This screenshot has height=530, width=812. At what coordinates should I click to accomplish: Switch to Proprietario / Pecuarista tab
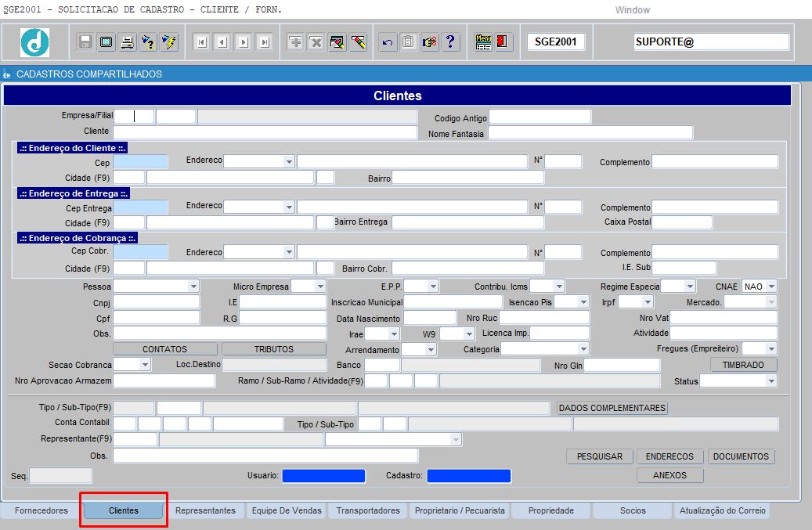point(460,511)
